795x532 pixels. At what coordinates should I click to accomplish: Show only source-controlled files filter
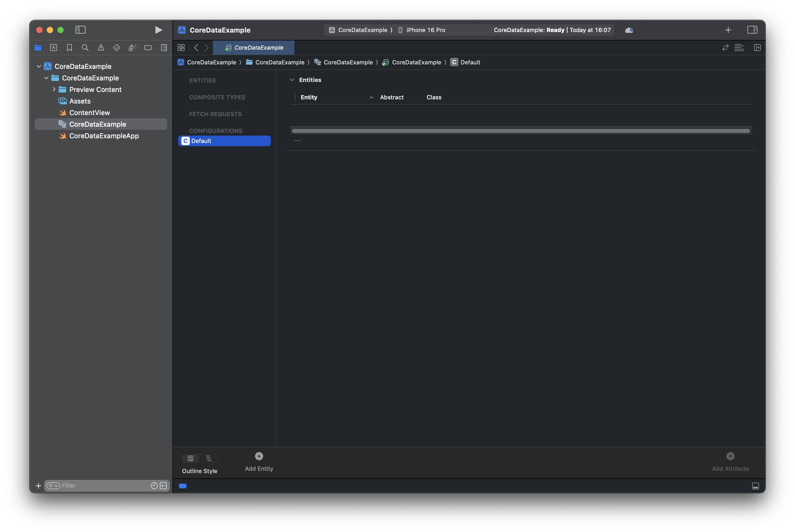click(163, 486)
